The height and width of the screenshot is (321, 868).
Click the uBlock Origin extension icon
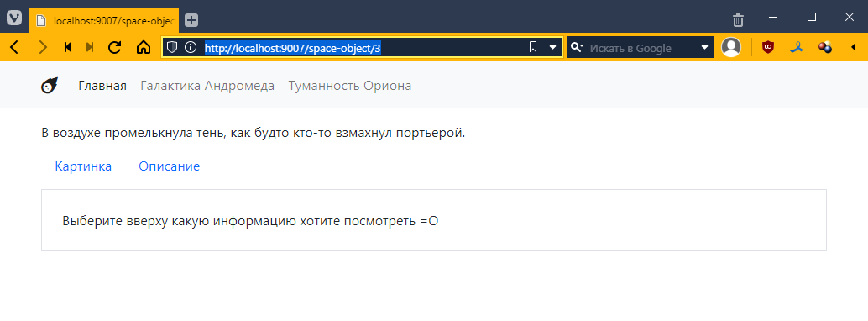point(768,47)
